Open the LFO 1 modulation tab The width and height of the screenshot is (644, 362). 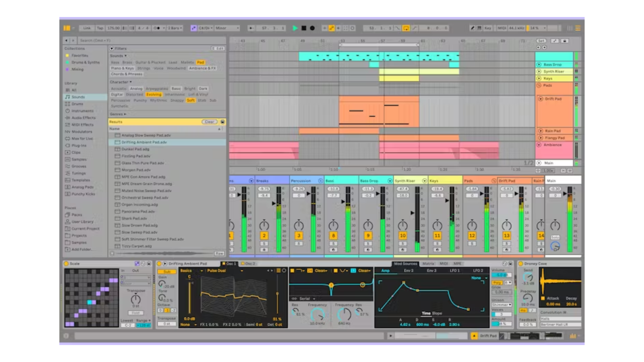(x=454, y=270)
